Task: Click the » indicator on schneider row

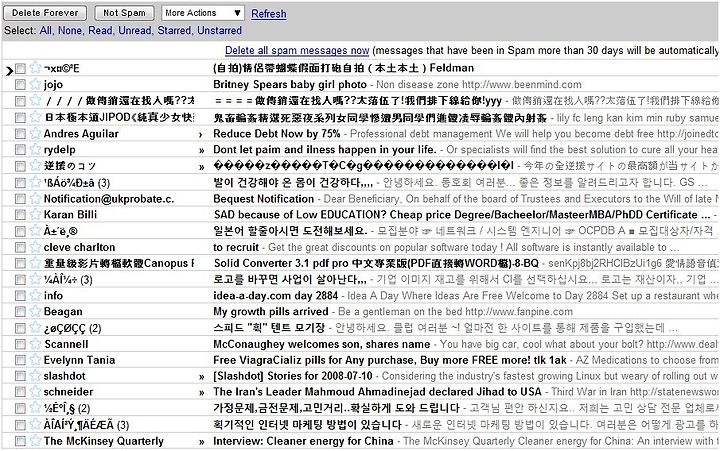Action: click(201, 393)
